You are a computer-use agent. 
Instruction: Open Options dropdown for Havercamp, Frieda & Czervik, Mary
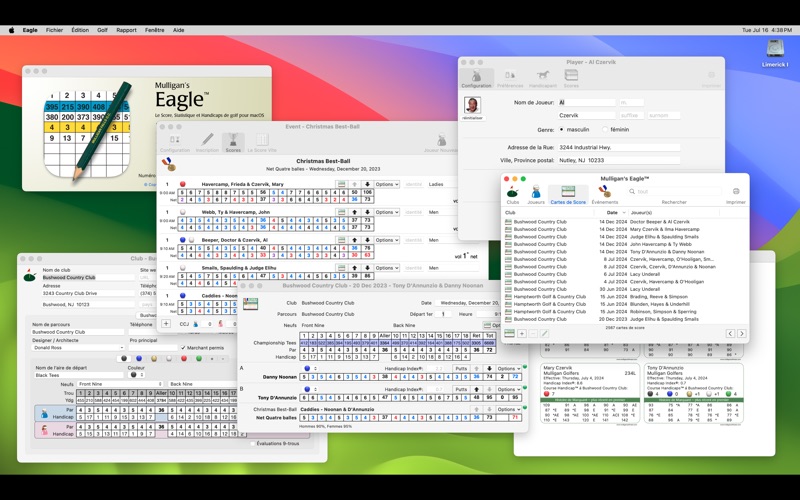(x=387, y=184)
